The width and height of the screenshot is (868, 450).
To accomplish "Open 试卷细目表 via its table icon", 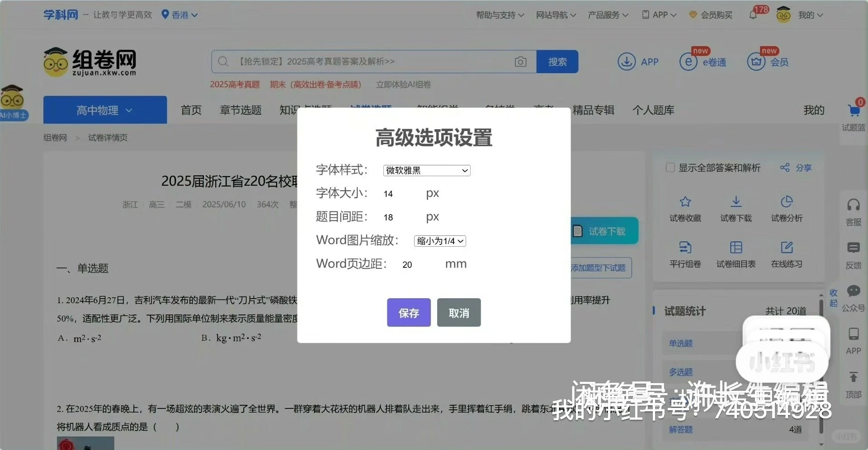I will pyautogui.click(x=736, y=248).
